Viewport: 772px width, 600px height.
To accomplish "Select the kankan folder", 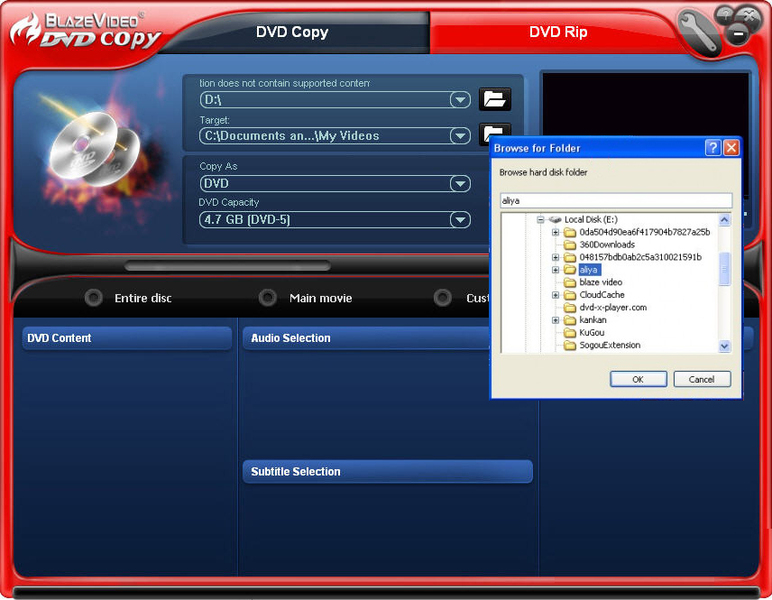I will point(593,320).
